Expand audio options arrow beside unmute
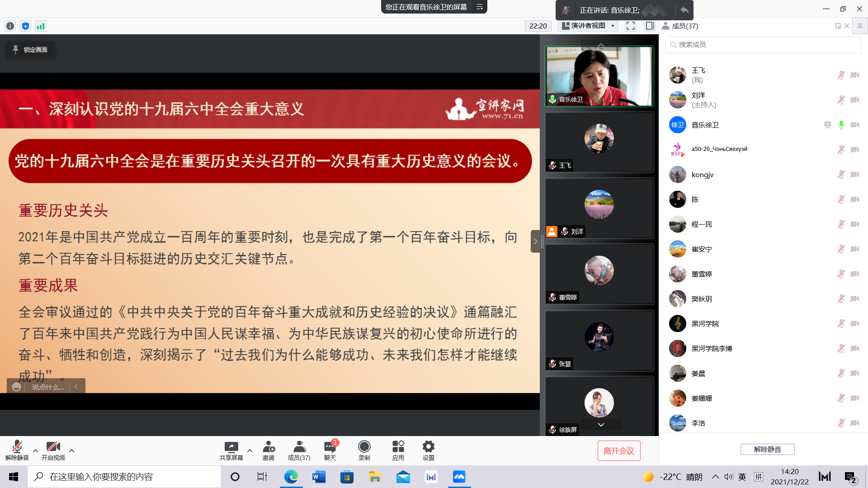Viewport: 868px width, 488px height. click(35, 450)
